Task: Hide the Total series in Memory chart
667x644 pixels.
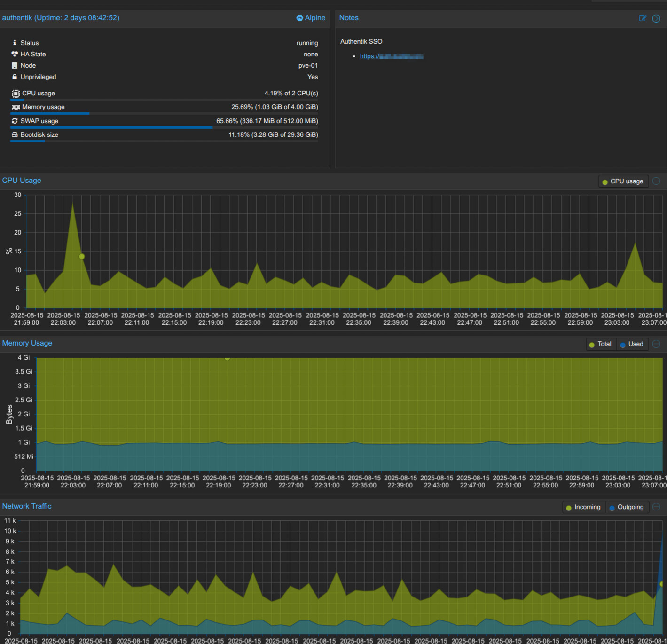Action: pyautogui.click(x=600, y=344)
